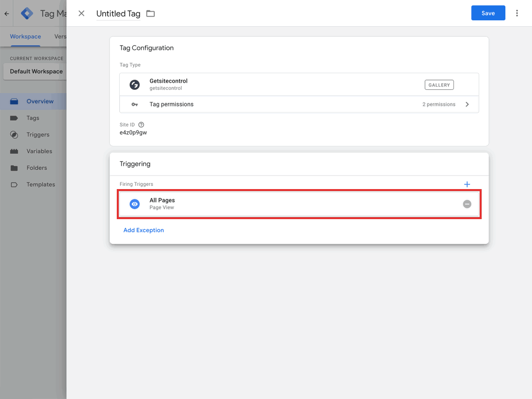Click the folder icon next to Untitled Tag
This screenshot has width=532, height=399.
[150, 14]
